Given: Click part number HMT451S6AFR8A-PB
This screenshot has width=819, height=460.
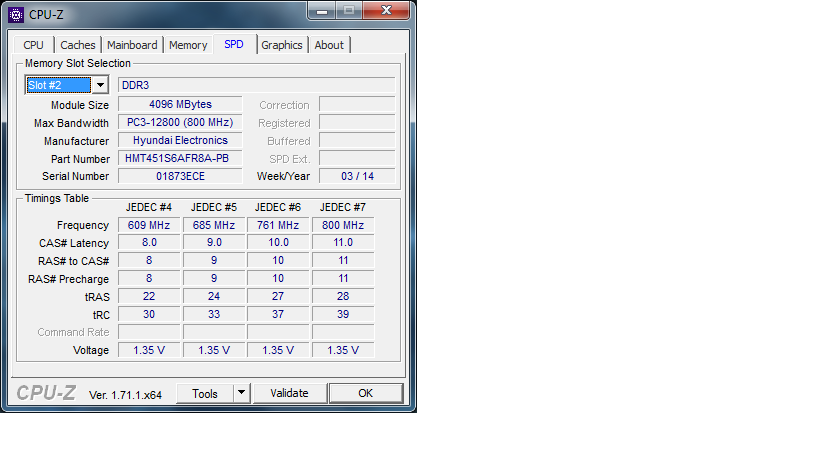Looking at the screenshot, I should pyautogui.click(x=180, y=158).
